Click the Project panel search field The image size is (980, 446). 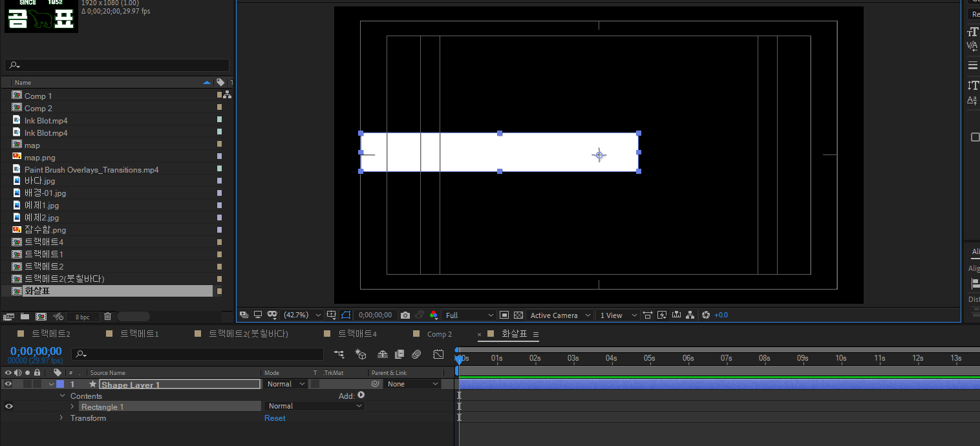117,65
